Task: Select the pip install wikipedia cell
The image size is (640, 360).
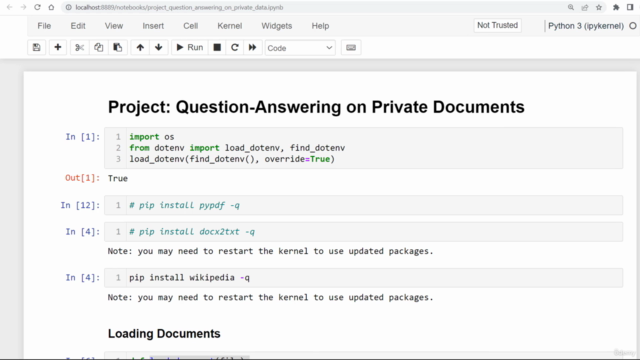Action: point(363,278)
